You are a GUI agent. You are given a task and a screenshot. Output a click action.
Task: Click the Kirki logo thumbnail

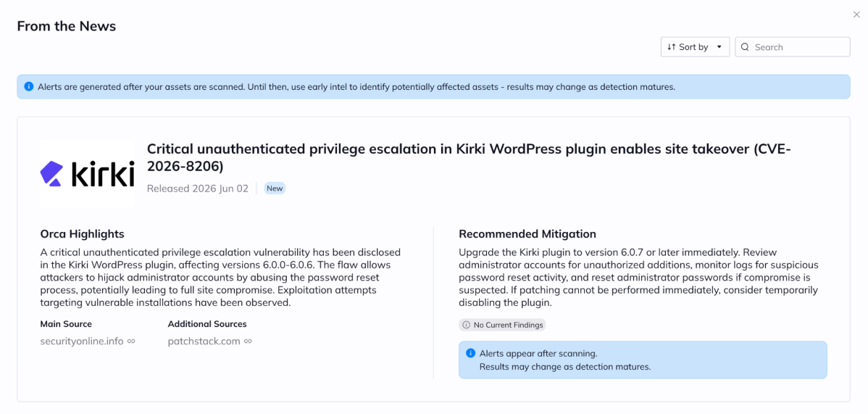coord(88,173)
